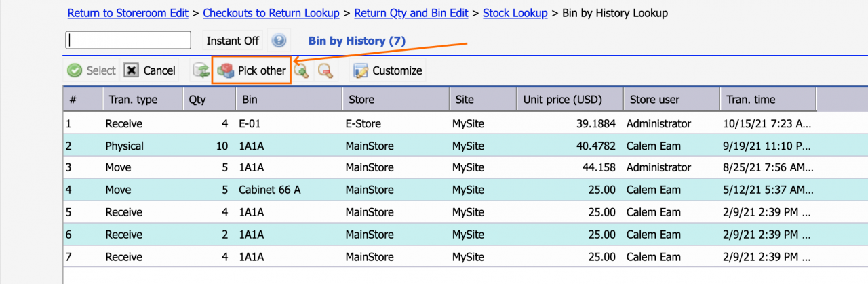Toggle the Instant Off button
This screenshot has width=868, height=284.
pyautogui.click(x=233, y=41)
